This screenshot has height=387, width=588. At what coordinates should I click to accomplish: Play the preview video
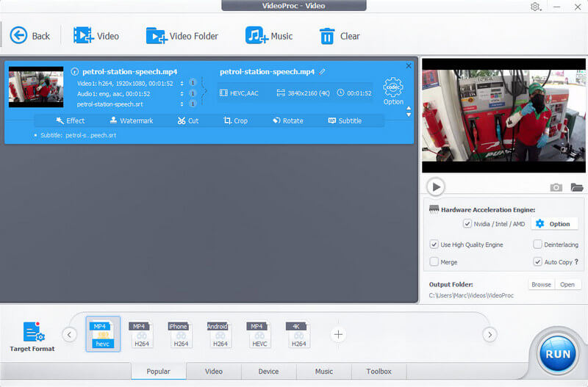pyautogui.click(x=436, y=187)
